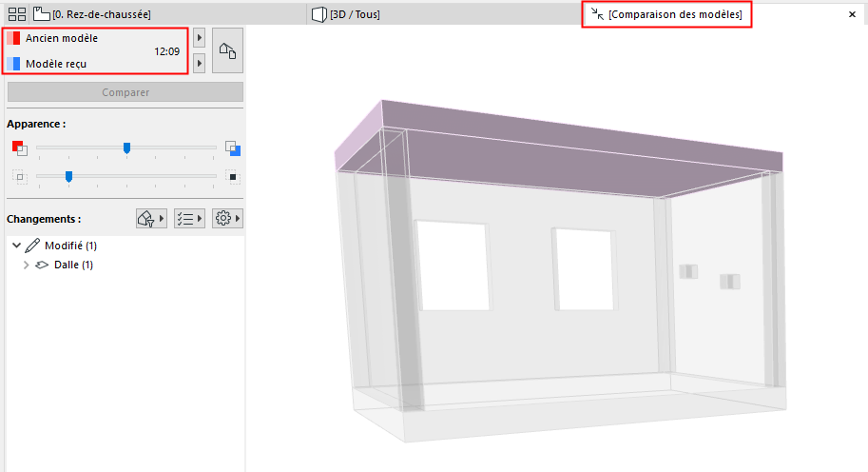
Task: Open the changes filter dropdown
Action: (x=151, y=218)
